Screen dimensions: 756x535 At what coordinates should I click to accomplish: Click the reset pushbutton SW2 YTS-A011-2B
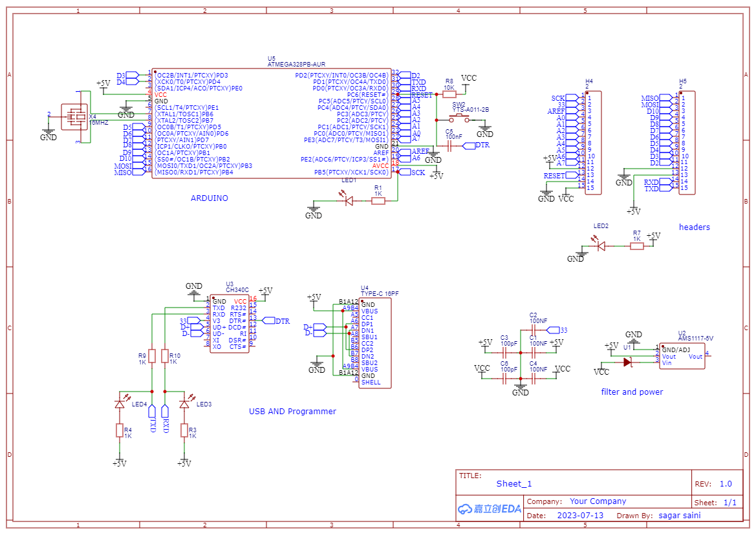(x=459, y=118)
